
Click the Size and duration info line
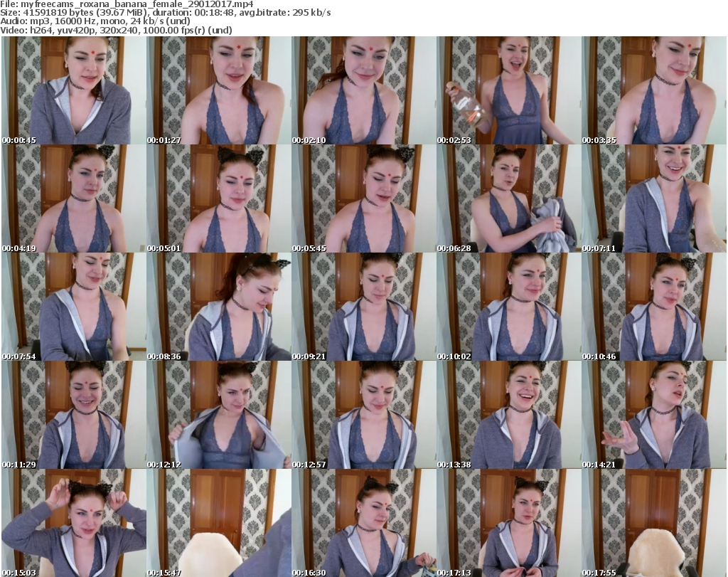pos(165,13)
